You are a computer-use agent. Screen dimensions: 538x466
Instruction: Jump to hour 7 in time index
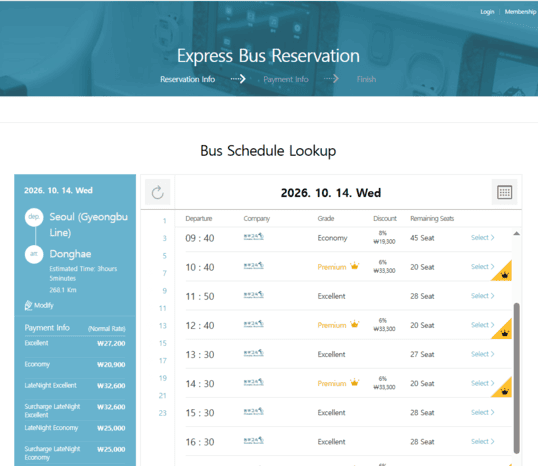[165, 273]
